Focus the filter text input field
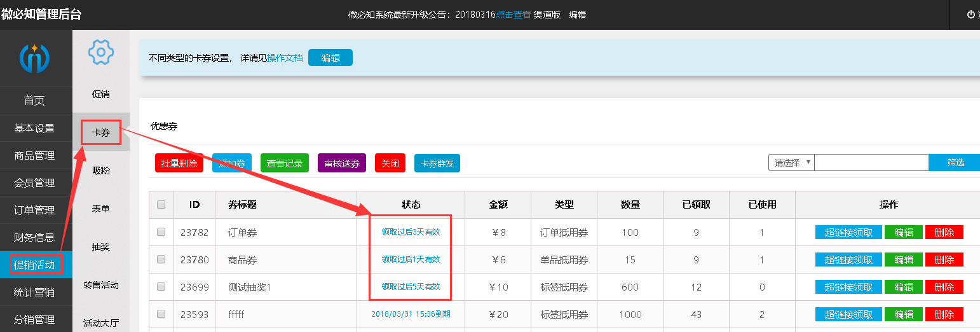This screenshot has width=980, height=332. coord(872,162)
